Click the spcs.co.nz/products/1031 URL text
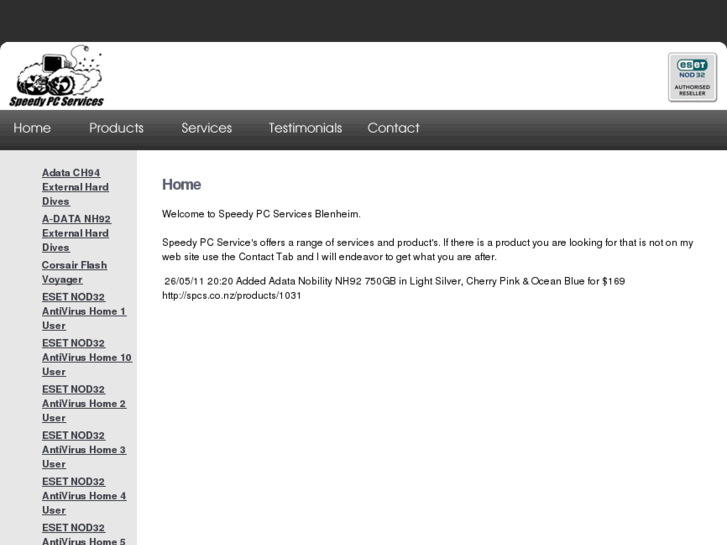 [232, 295]
